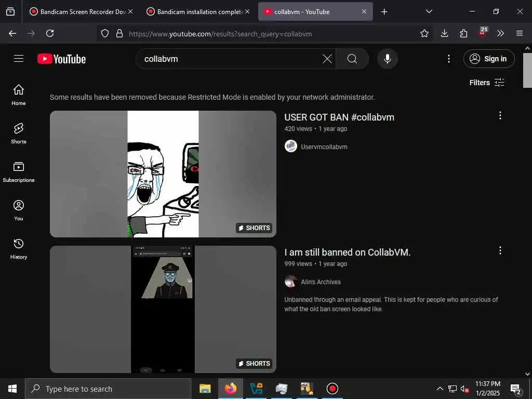The image size is (532, 399).
Task: Open the extensions puzzle icon
Action: (463, 33)
